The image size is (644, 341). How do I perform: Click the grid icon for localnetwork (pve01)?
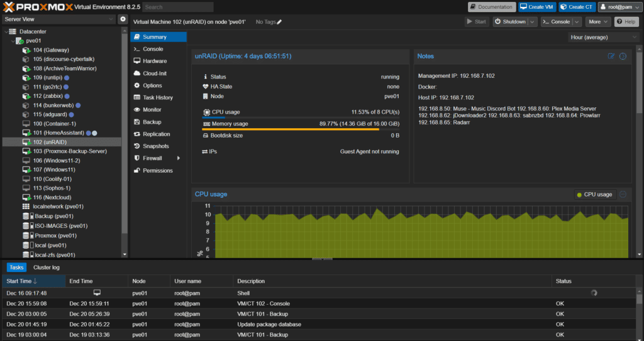tap(26, 207)
